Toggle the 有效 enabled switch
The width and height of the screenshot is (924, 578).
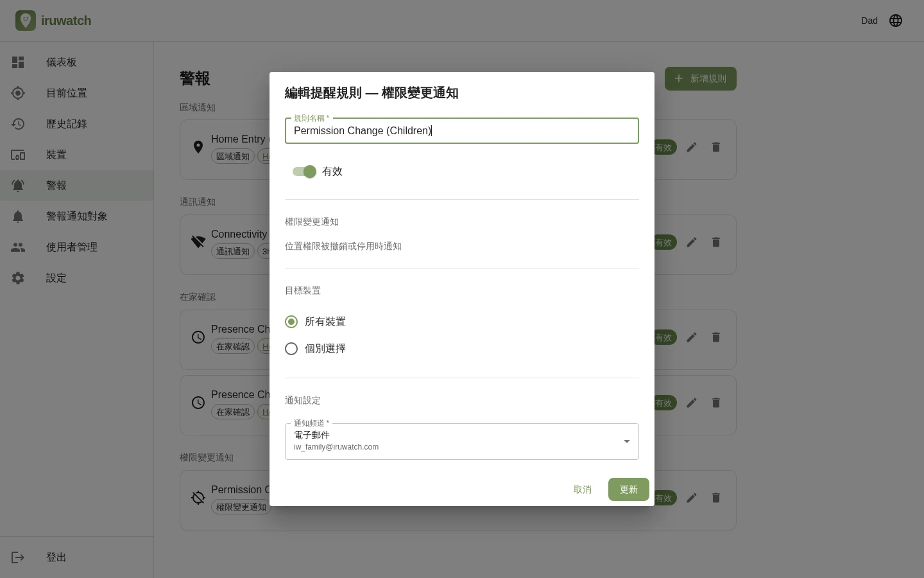click(304, 171)
